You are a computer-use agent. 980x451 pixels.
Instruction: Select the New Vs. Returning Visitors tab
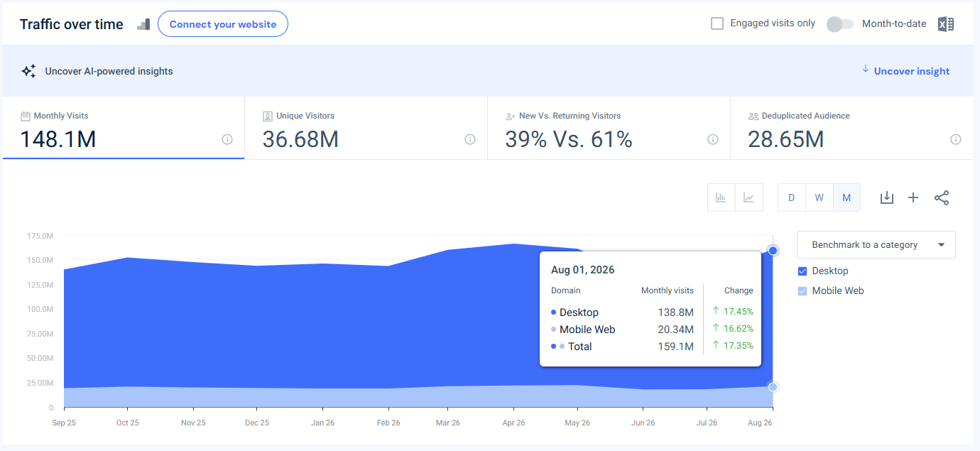(x=609, y=128)
